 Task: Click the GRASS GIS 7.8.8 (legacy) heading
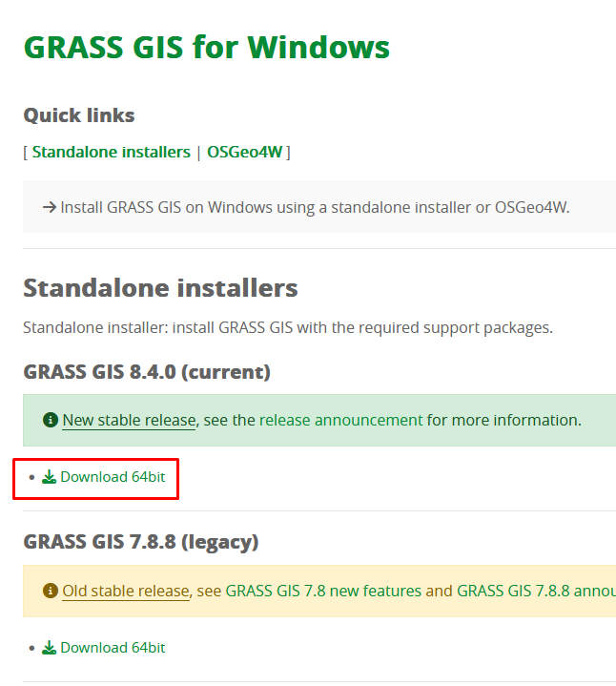(x=141, y=542)
